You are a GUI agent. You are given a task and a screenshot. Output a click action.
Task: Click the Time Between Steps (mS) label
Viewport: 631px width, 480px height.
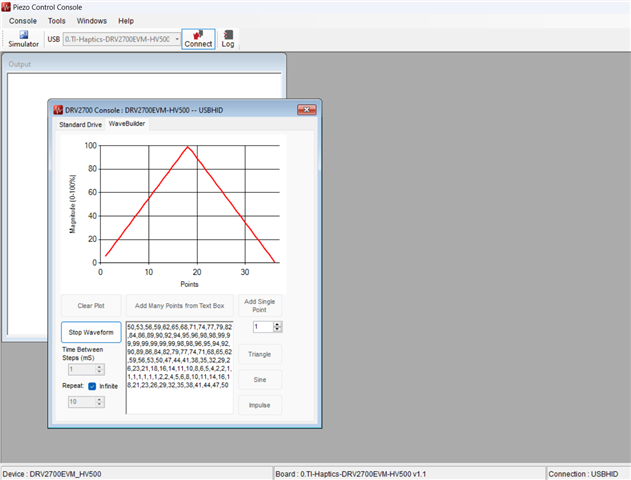(82, 354)
